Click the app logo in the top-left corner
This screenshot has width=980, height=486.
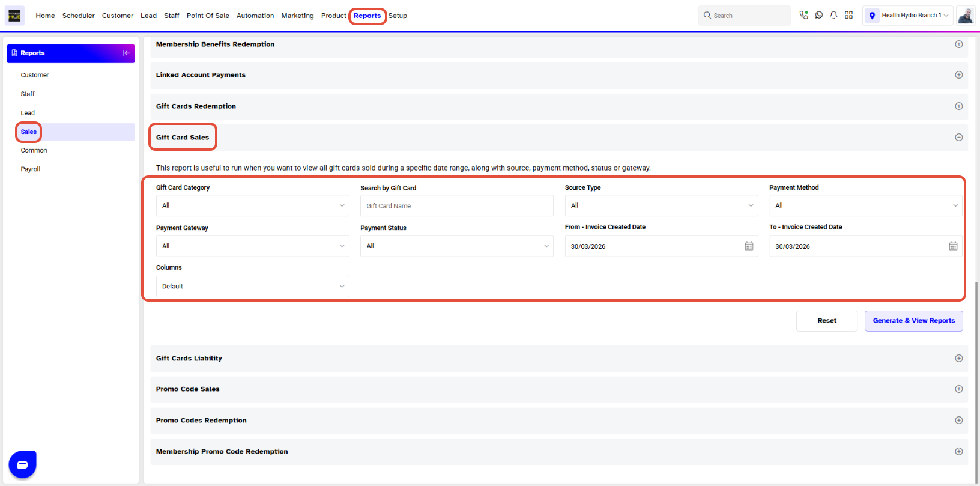(x=14, y=16)
